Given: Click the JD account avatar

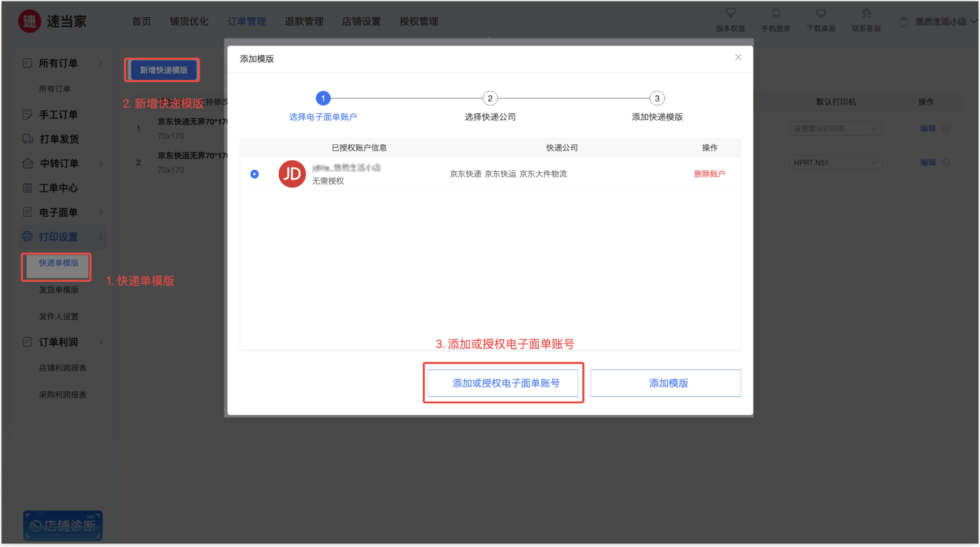Looking at the screenshot, I should (x=292, y=174).
